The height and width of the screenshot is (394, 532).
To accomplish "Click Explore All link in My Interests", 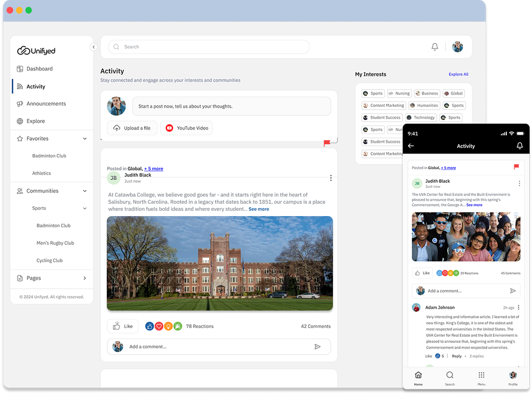I will [458, 75].
